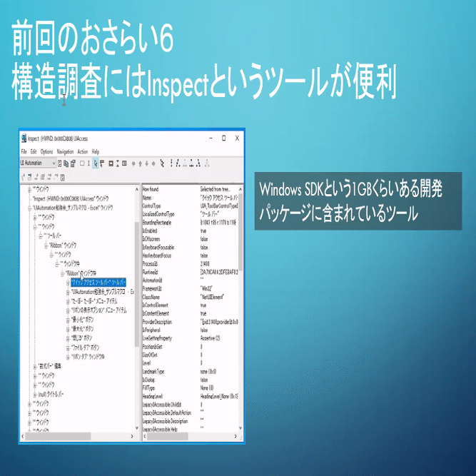Click the filled dark rectangle toolbar icon

tap(111, 163)
